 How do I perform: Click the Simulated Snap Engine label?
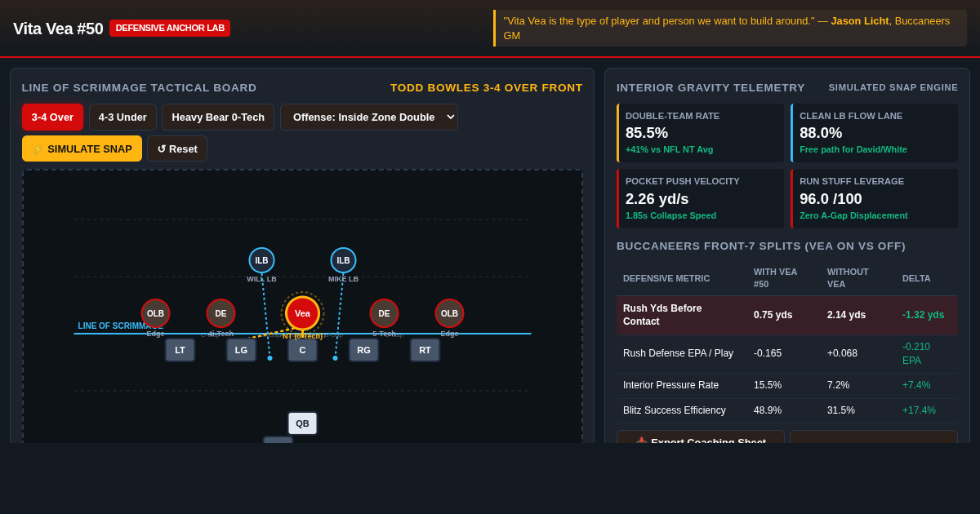[x=893, y=87]
